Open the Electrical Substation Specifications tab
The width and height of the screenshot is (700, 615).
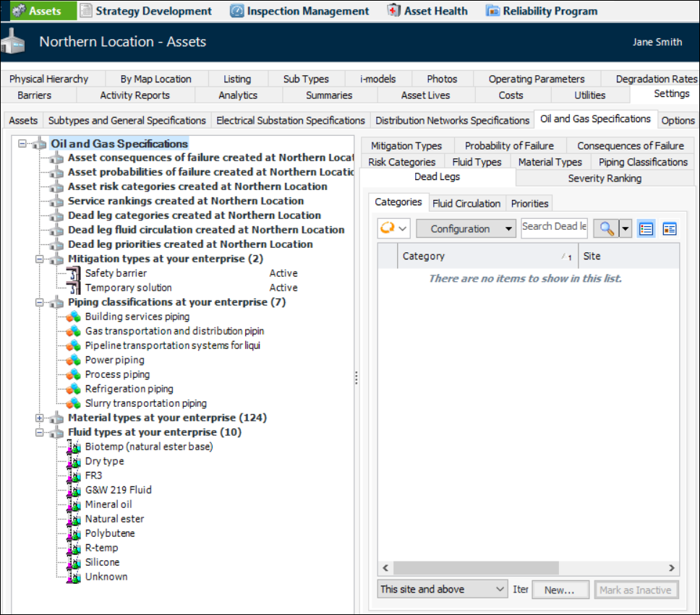point(291,121)
